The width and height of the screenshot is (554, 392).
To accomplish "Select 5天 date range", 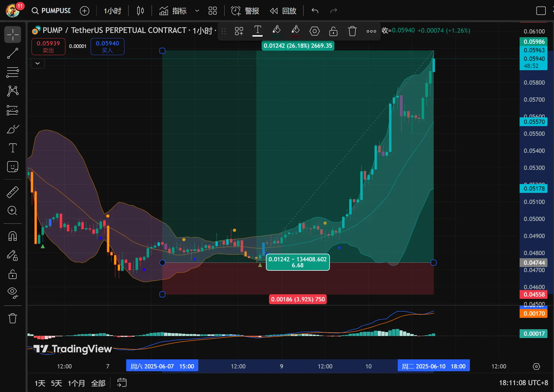I will [56, 383].
